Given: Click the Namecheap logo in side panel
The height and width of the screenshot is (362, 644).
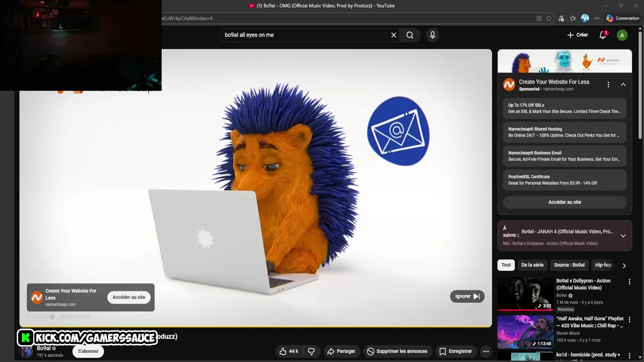Looking at the screenshot, I should click(509, 85).
